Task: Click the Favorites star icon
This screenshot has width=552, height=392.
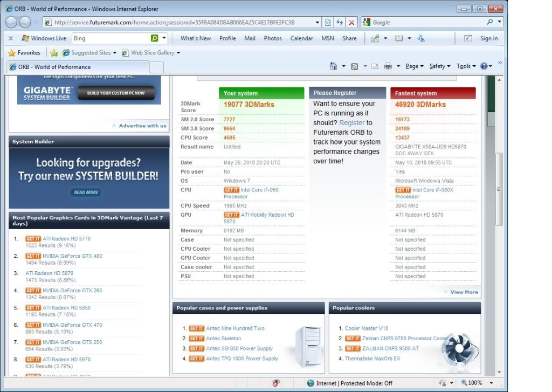Action: point(12,53)
